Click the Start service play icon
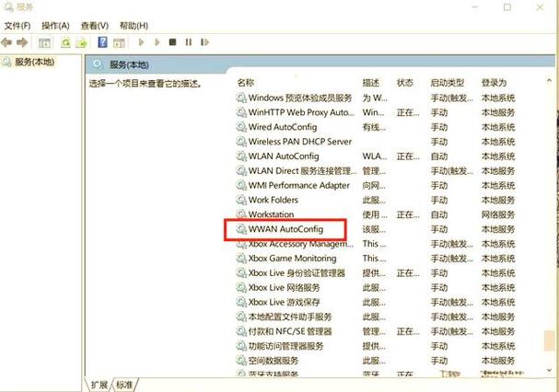This screenshot has height=392, width=559. click(x=141, y=42)
